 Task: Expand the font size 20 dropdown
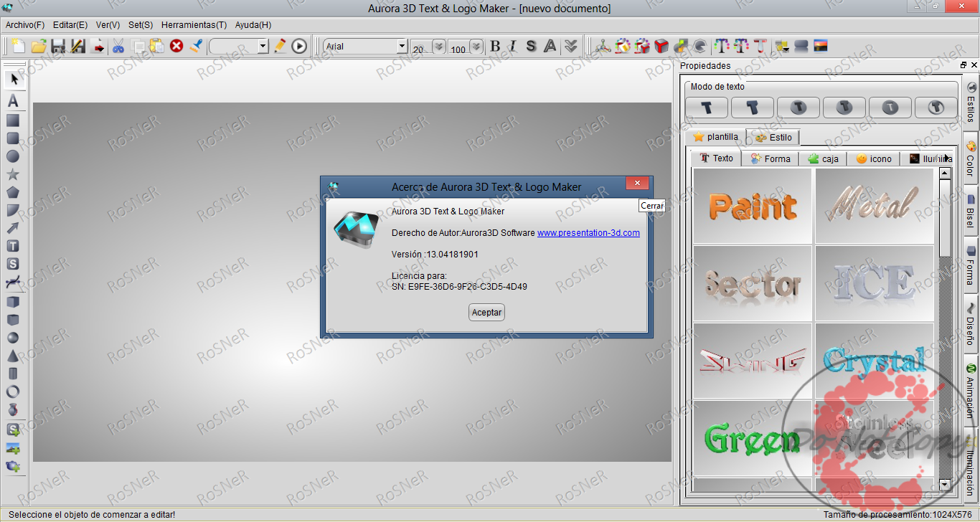[x=439, y=47]
